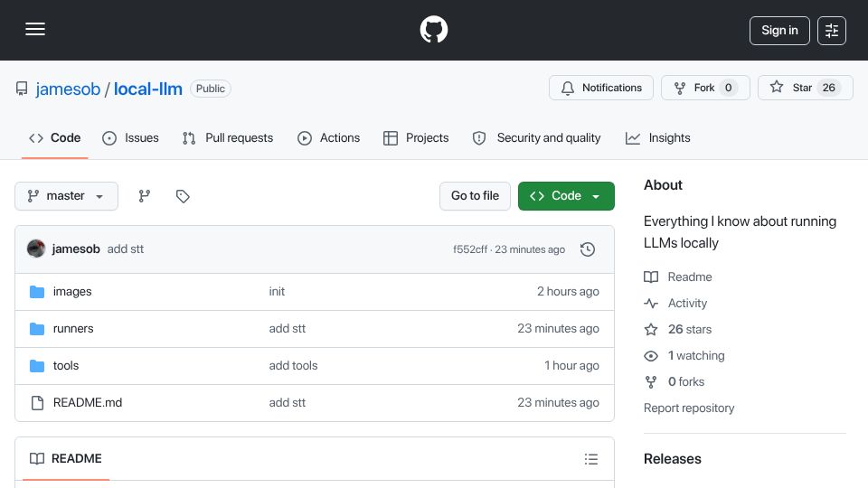Click '2 hours ago' timestamp for images

coord(568,292)
